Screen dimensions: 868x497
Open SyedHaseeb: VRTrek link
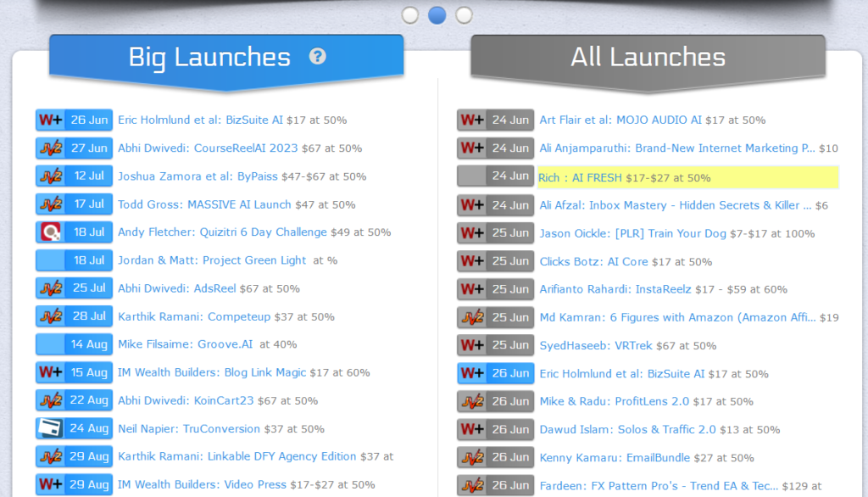coord(596,346)
